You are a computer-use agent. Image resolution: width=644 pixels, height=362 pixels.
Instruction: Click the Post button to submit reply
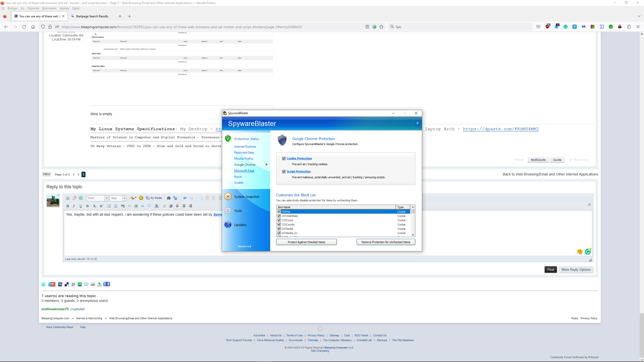(551, 269)
